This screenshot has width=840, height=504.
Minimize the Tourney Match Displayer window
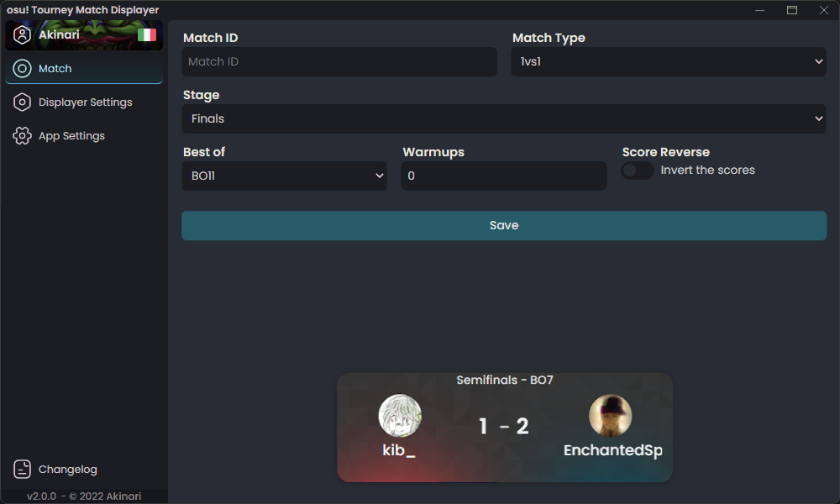tap(759, 10)
